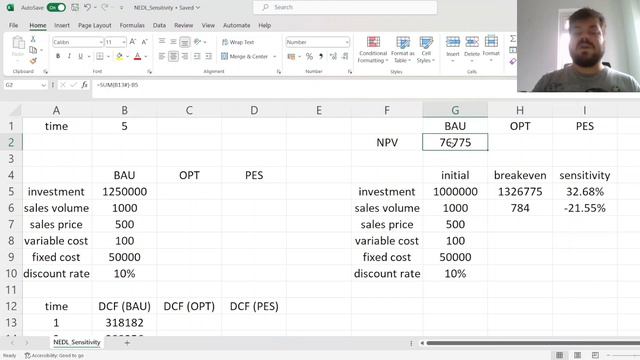Click the Copy icon in Clipboard
The width and height of the screenshot is (640, 360).
pos(33,50)
